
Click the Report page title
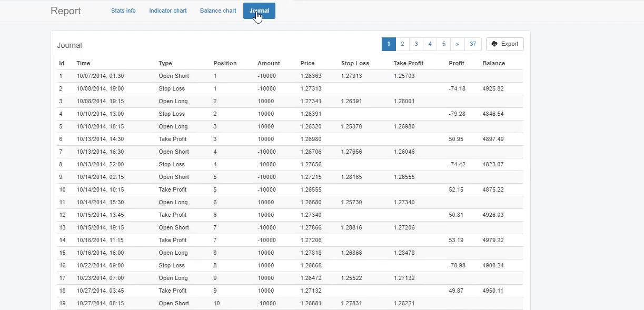click(x=66, y=11)
